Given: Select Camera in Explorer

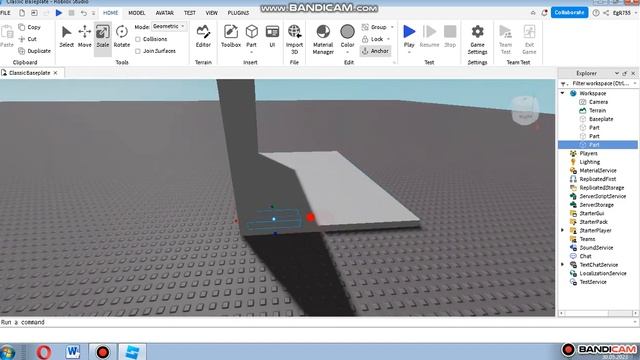Looking at the screenshot, I should tap(598, 102).
